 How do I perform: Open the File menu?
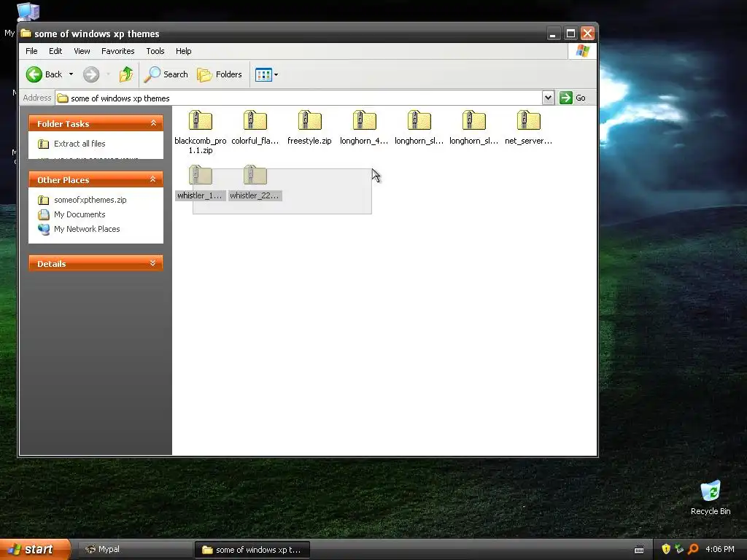pos(31,51)
